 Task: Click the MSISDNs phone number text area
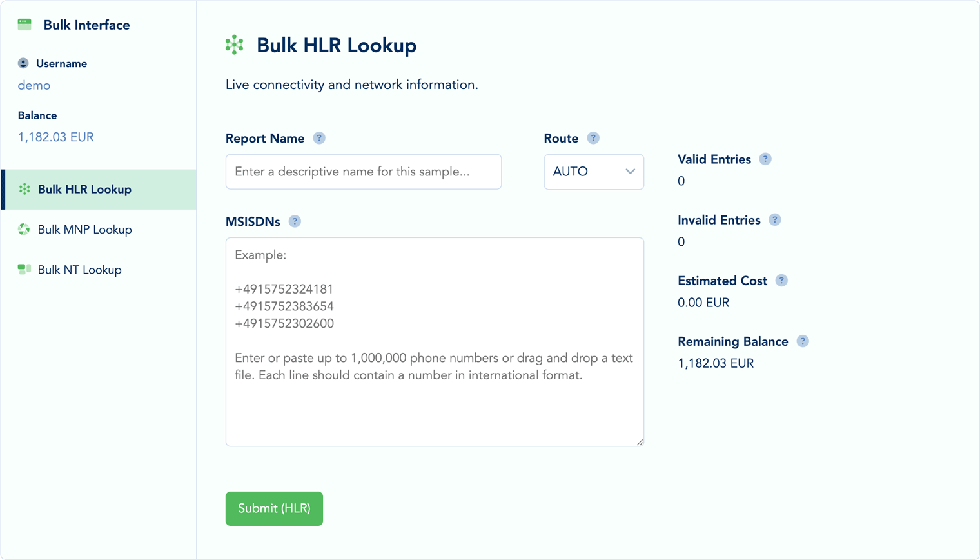pyautogui.click(x=435, y=342)
